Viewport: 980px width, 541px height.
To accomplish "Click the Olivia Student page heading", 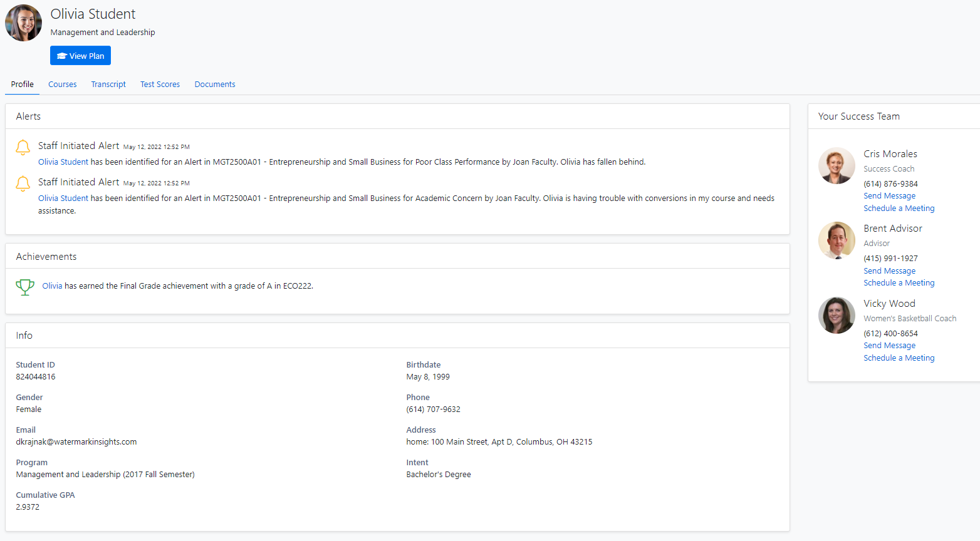I will click(x=93, y=14).
